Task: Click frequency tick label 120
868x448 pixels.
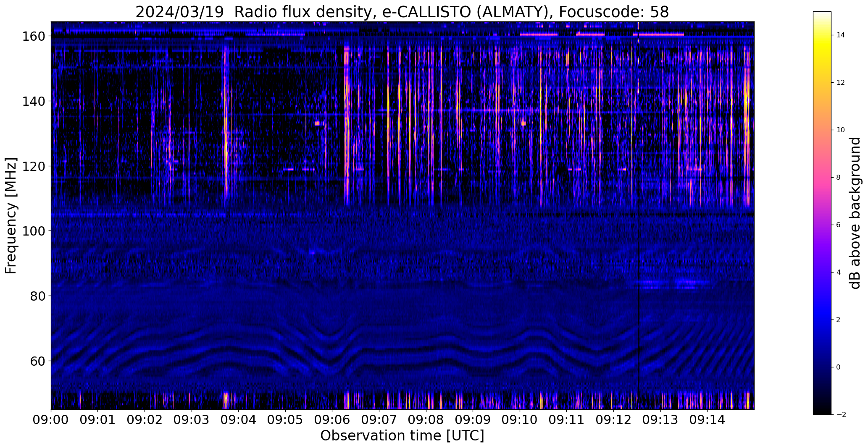Action: click(x=34, y=166)
